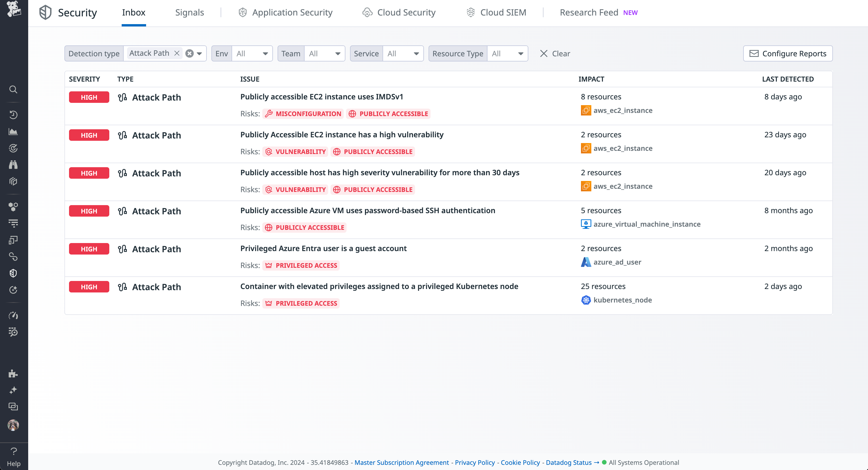
Task: Clear the Detection type filter value
Action: pos(189,53)
